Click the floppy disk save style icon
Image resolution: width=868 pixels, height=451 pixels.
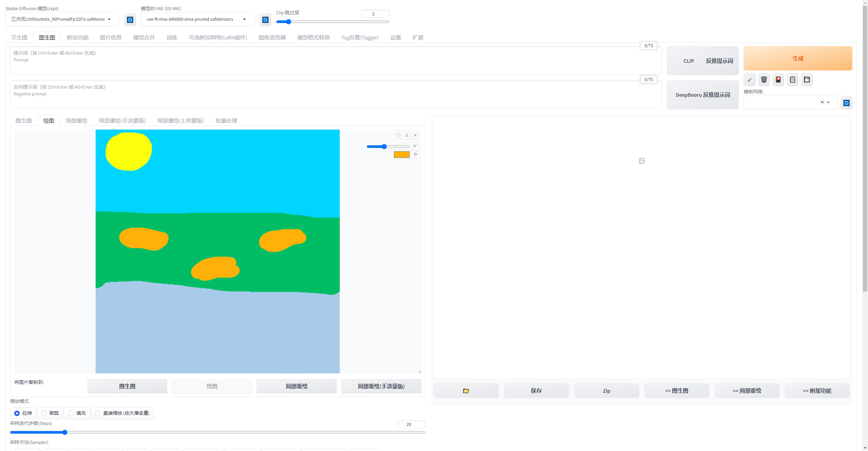[x=807, y=80]
